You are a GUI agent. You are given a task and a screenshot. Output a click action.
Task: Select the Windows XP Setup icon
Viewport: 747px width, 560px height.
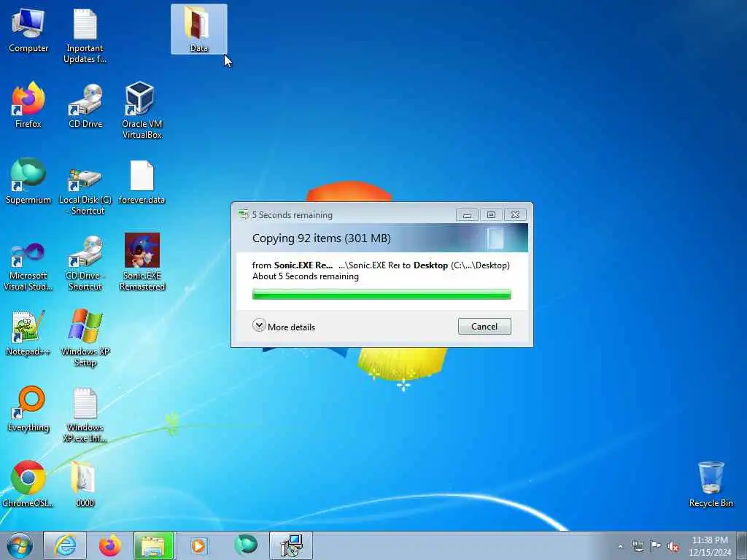85,338
